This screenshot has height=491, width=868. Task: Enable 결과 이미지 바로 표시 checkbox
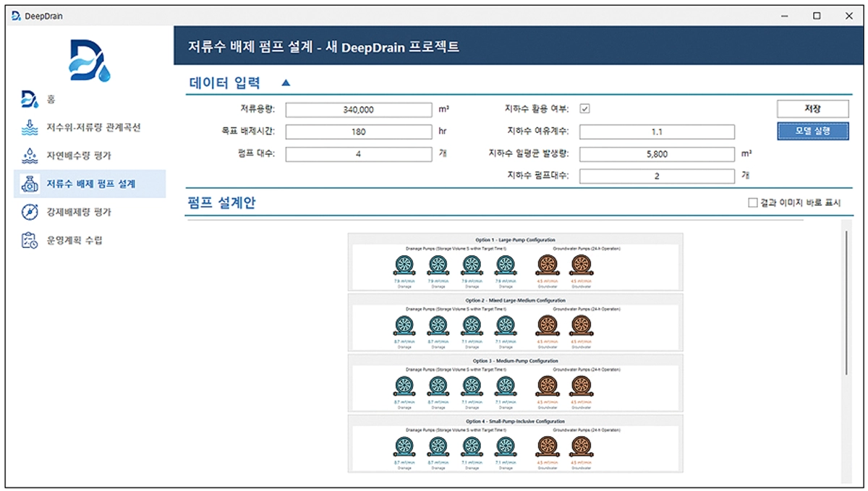(x=752, y=203)
